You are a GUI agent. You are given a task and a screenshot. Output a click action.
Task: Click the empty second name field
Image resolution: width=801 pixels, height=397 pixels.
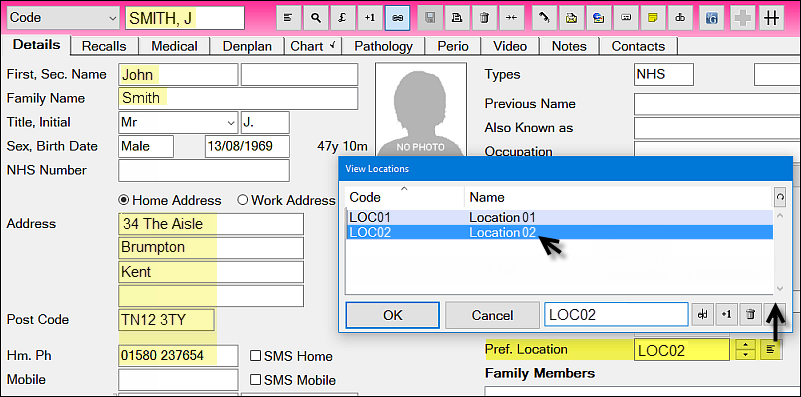click(x=299, y=75)
